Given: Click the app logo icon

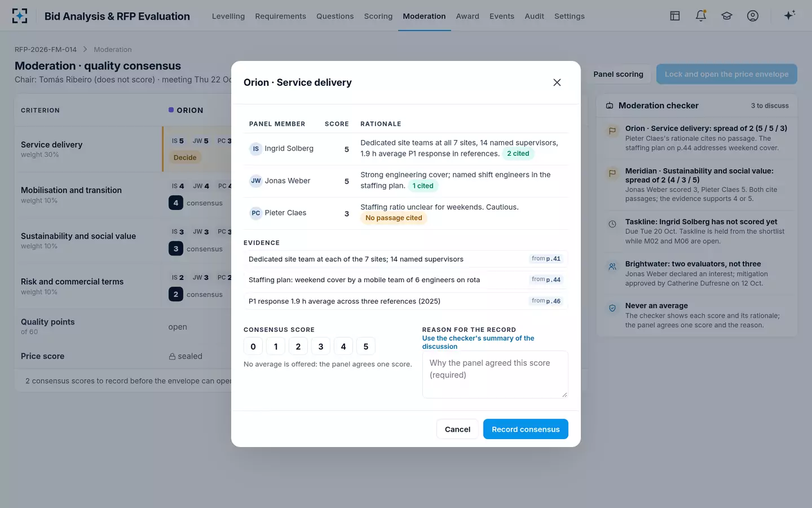Looking at the screenshot, I should click(20, 16).
